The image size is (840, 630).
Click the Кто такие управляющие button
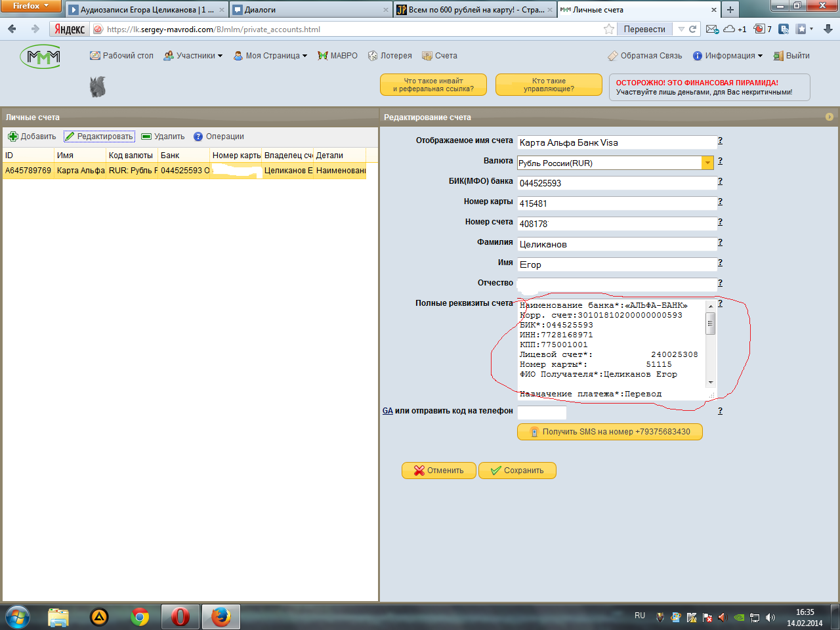click(549, 85)
